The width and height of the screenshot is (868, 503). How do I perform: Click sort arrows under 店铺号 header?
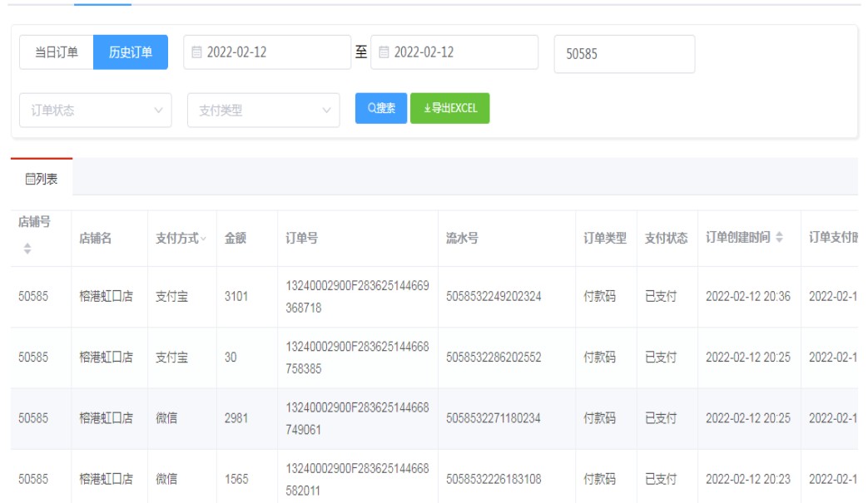click(x=27, y=249)
